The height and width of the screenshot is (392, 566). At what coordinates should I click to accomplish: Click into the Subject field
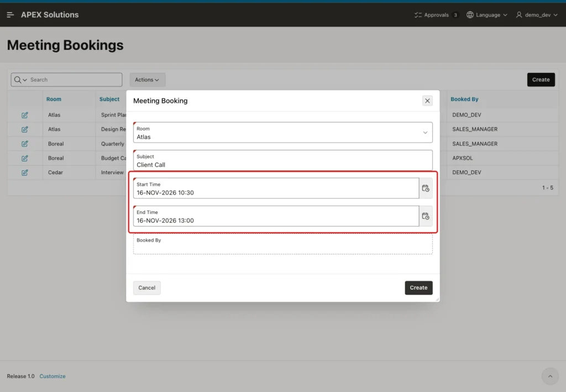tap(282, 160)
